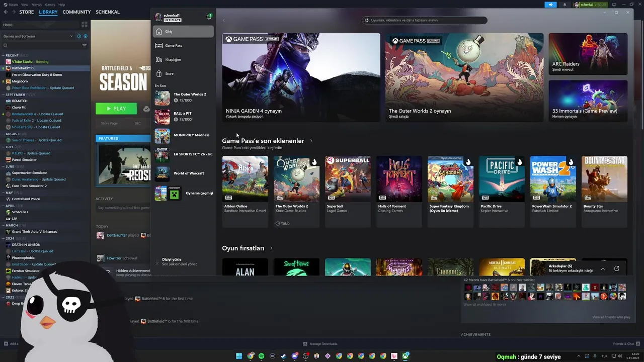Open Steam from taskbar
644x362 pixels.
tap(283, 356)
